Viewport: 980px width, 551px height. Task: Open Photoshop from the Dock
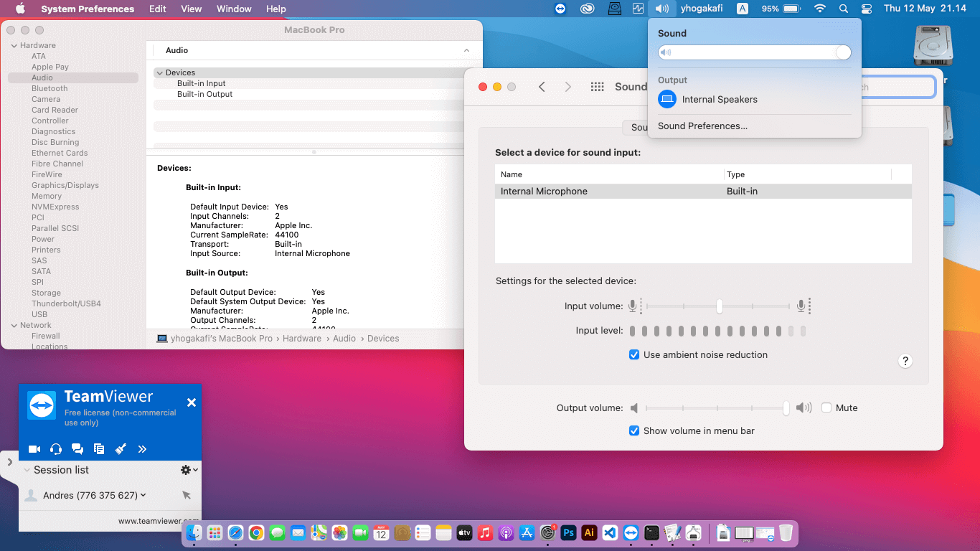point(568,533)
